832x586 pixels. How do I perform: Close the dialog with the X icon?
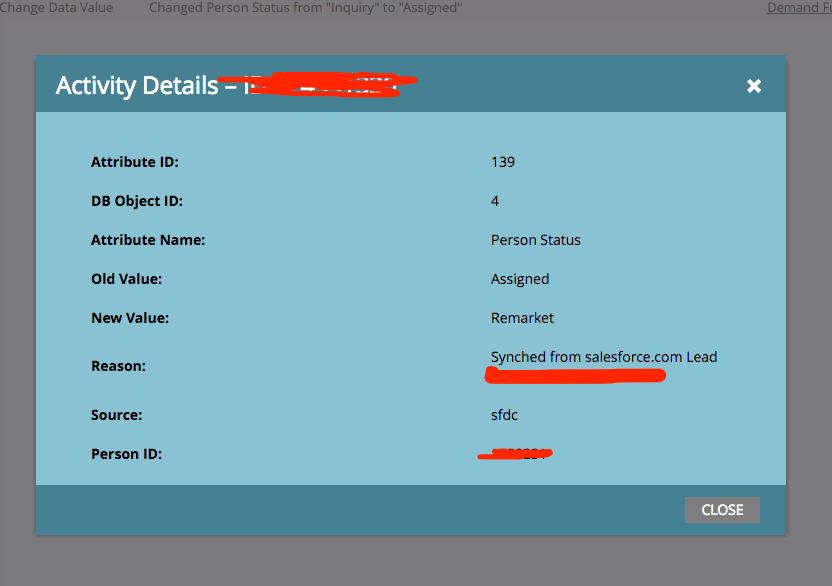tap(754, 86)
